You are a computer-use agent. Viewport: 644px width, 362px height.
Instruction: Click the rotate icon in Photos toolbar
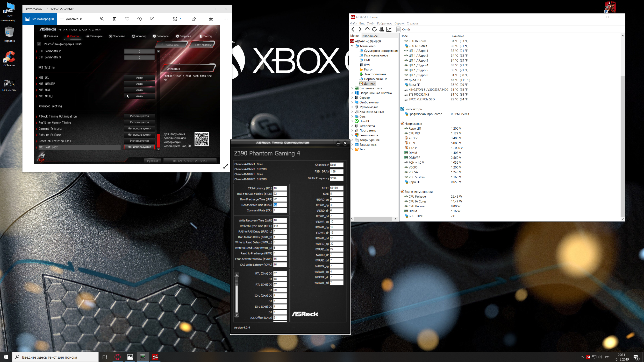pos(139,19)
